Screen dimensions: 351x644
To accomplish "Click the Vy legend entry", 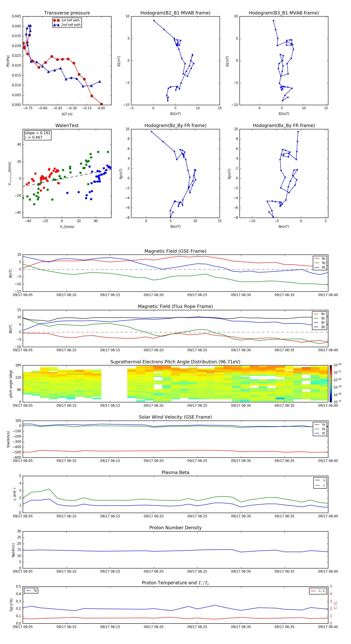I will coord(320,429).
